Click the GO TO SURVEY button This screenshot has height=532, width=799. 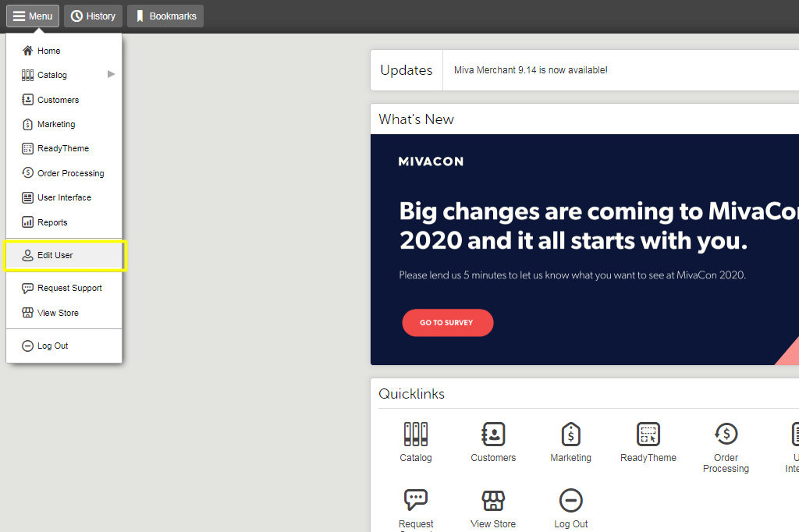[x=447, y=323]
